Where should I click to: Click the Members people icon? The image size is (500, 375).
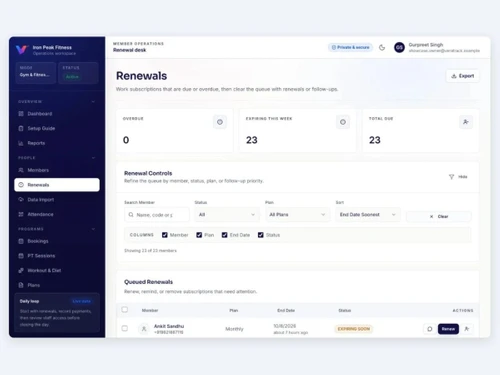[x=21, y=170]
